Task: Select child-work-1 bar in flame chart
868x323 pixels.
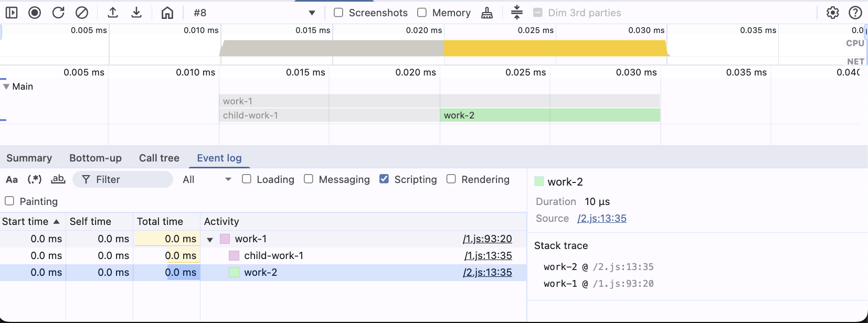Action: pyautogui.click(x=329, y=115)
